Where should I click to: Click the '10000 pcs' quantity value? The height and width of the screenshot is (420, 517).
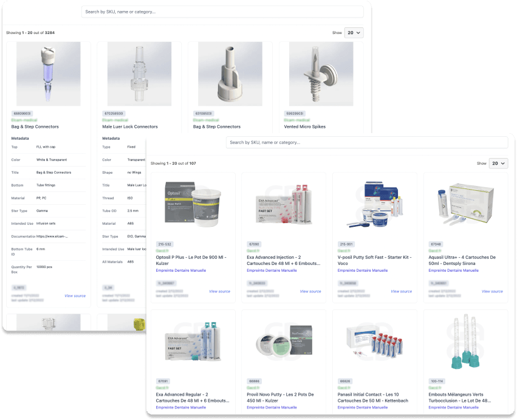(44, 267)
